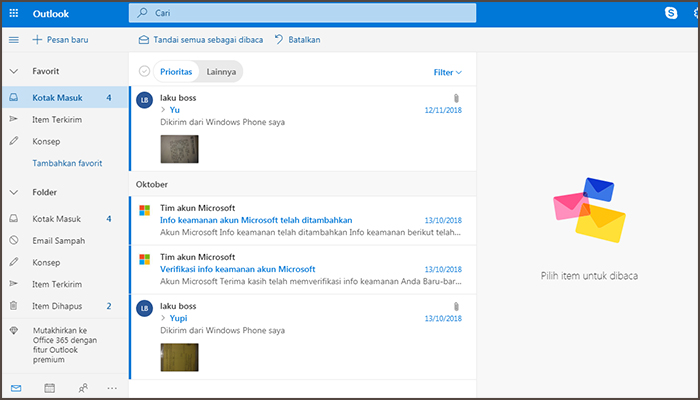Click Tandai semua sebagai dibaca
Screen dimensions: 700x400
coord(200,40)
